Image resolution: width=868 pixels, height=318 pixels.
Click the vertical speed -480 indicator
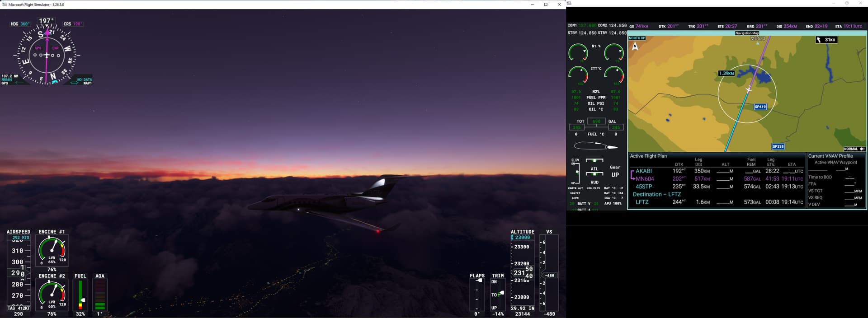[x=549, y=275]
